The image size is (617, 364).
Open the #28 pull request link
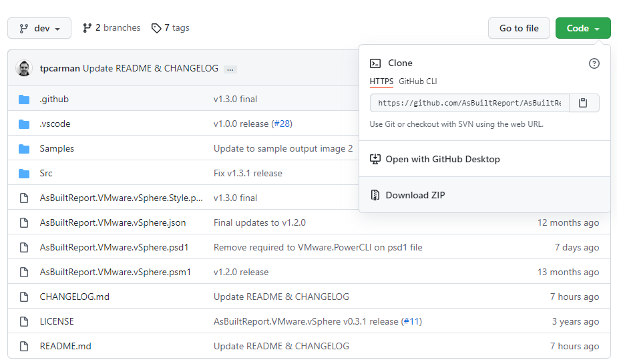tap(282, 124)
